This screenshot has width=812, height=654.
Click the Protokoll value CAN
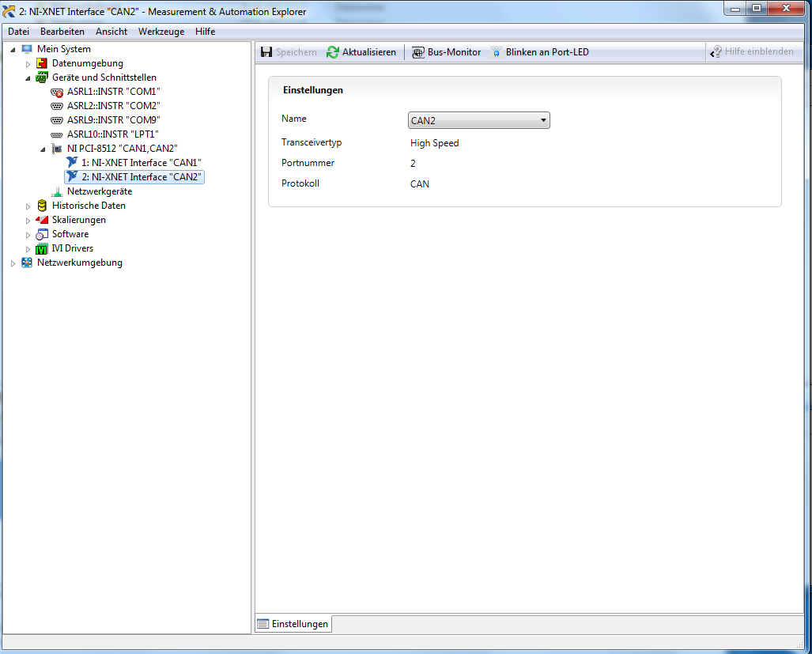pyautogui.click(x=420, y=183)
